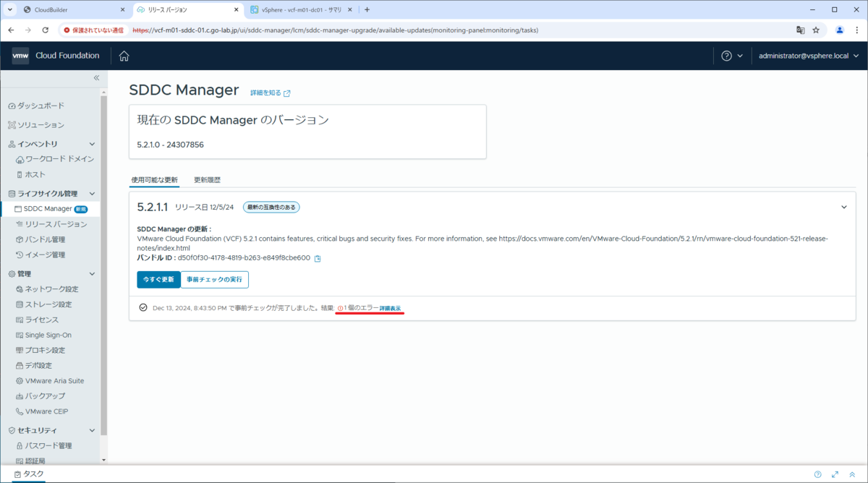868x483 pixels.
Task: Bookmark this page with the star icon
Action: 816,30
